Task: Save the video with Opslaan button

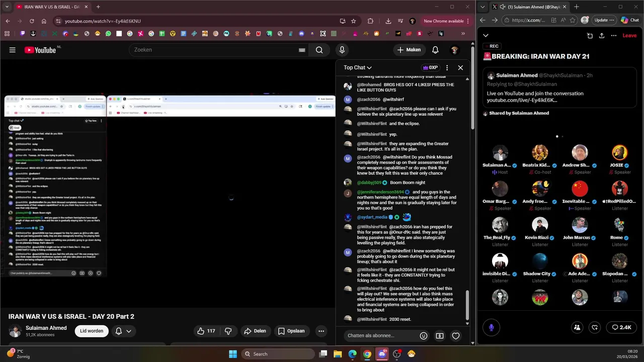Action: point(291,331)
